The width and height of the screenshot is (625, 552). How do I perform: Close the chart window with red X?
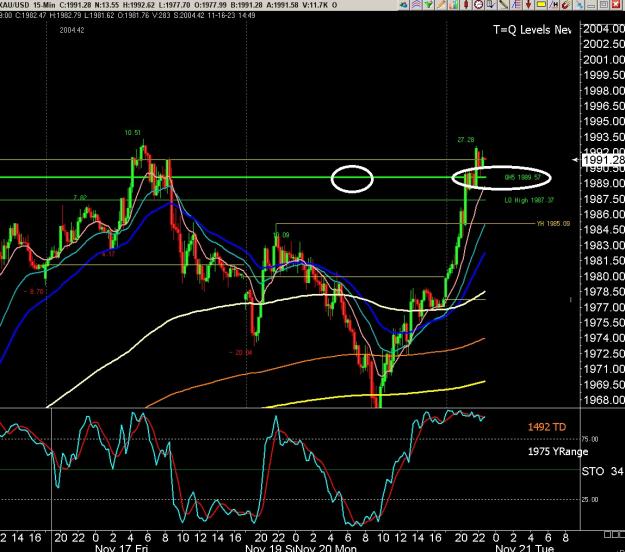[x=616, y=5]
